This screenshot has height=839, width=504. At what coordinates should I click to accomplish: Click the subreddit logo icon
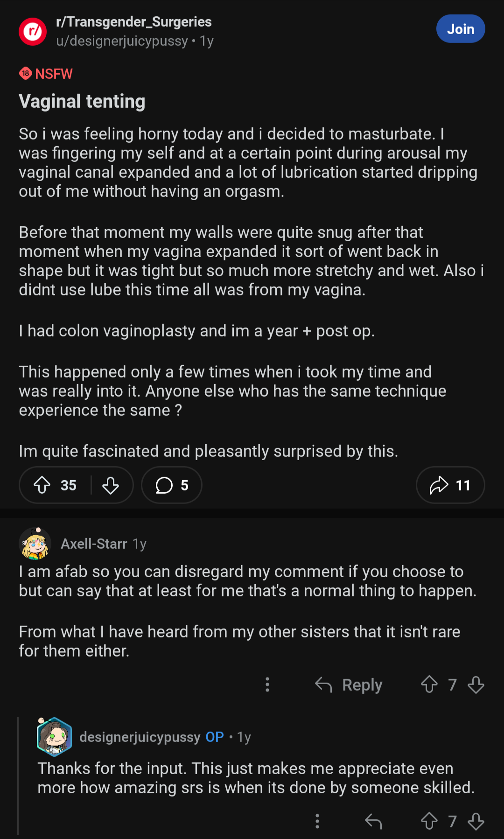(x=33, y=31)
